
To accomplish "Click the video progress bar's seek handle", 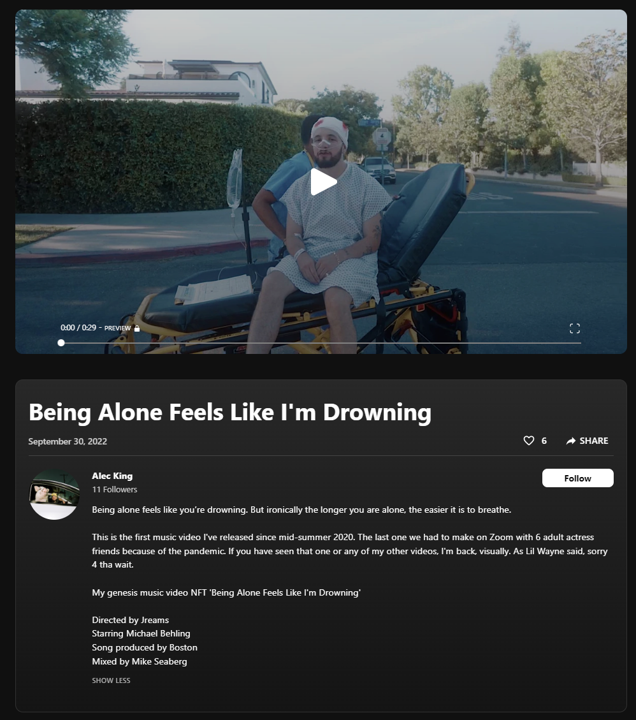I will coord(61,343).
